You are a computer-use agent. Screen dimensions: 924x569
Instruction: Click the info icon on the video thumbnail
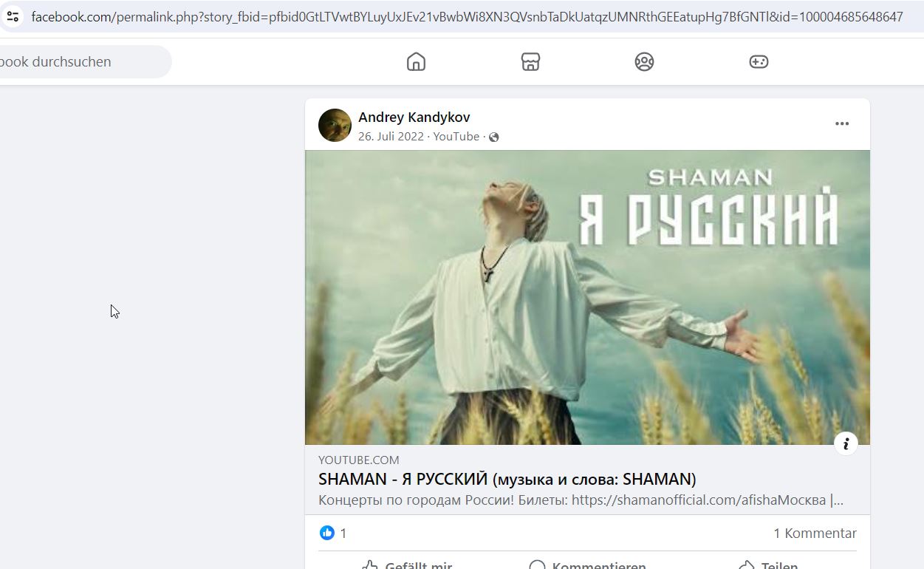pyautogui.click(x=846, y=443)
